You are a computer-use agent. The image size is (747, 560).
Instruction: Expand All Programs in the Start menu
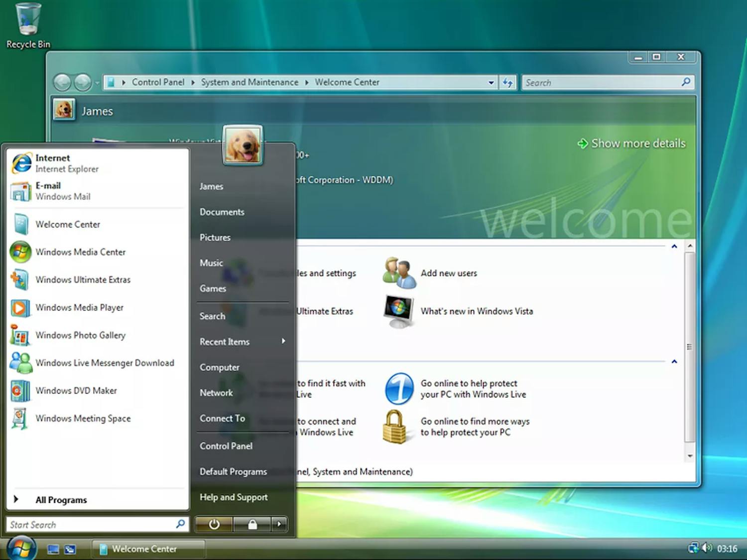click(62, 500)
